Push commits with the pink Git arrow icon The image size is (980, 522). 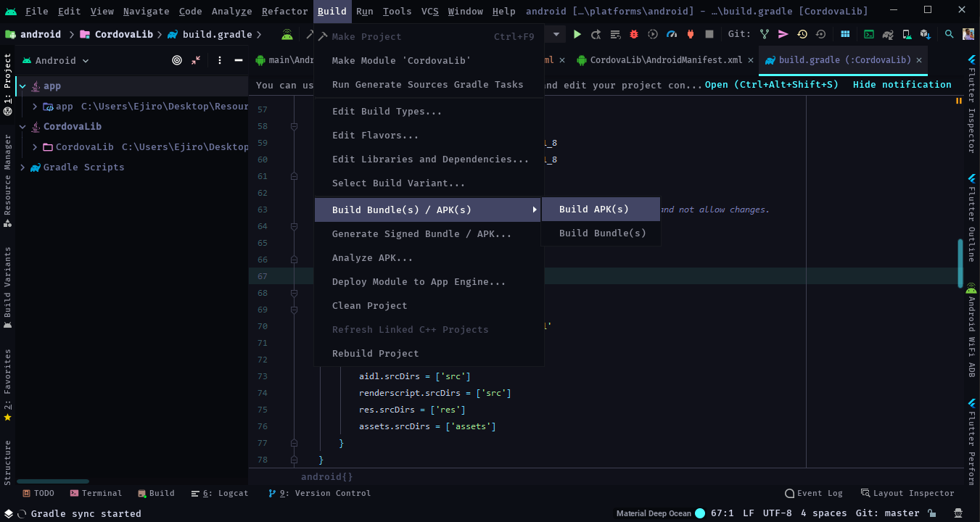[x=783, y=34]
